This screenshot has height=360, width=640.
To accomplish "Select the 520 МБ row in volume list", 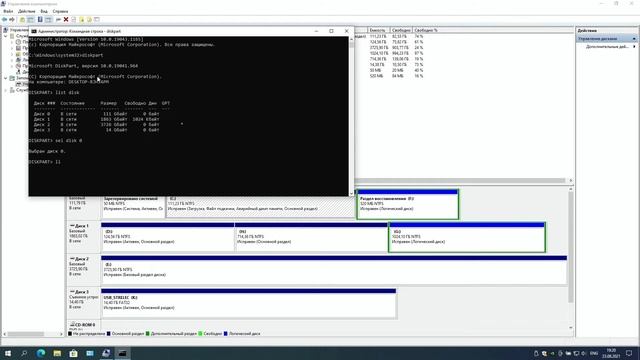I will click(x=396, y=76).
